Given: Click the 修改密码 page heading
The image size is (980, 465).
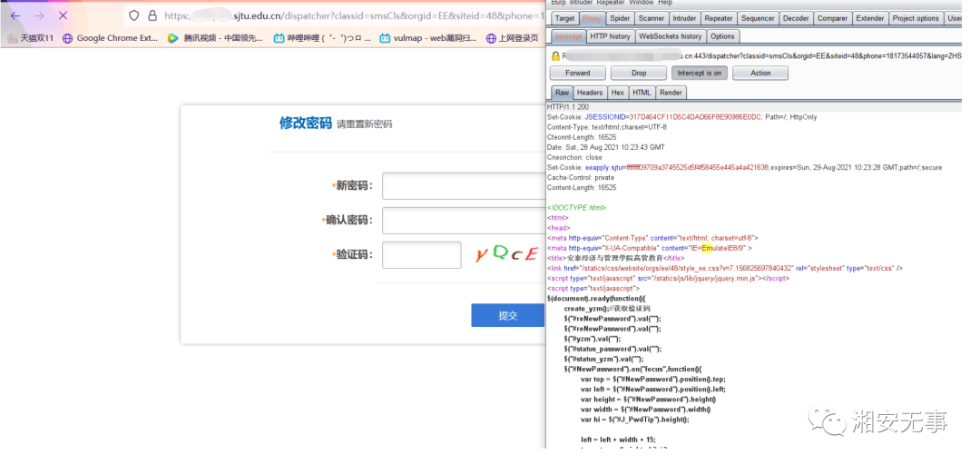Looking at the screenshot, I should click(x=305, y=123).
